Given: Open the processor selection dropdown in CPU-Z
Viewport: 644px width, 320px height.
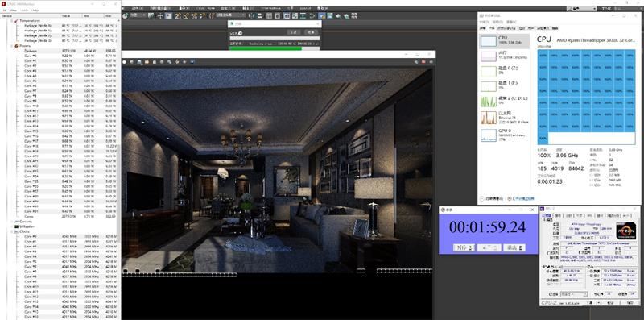Looking at the screenshot, I should click(574, 294).
